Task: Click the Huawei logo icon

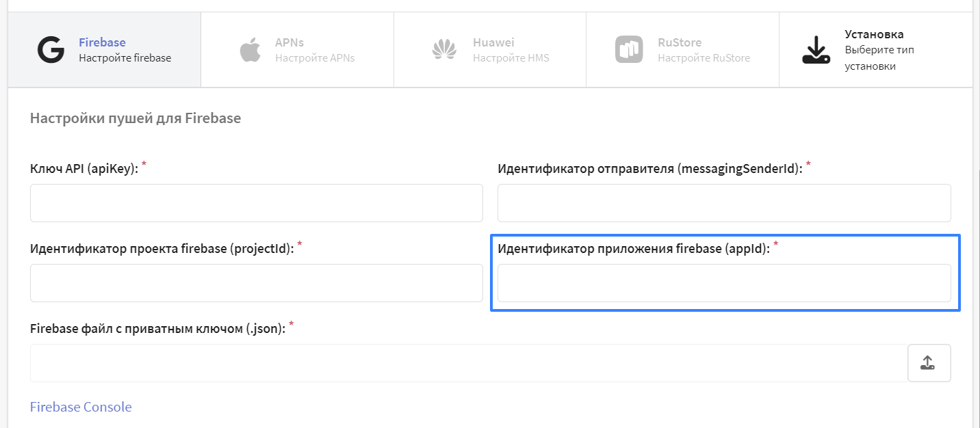Action: click(445, 50)
